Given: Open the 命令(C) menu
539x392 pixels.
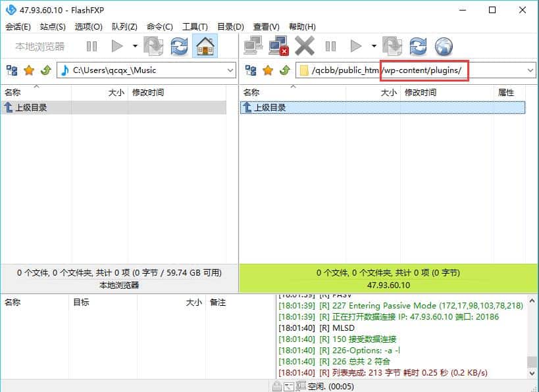Looking at the screenshot, I should (159, 26).
